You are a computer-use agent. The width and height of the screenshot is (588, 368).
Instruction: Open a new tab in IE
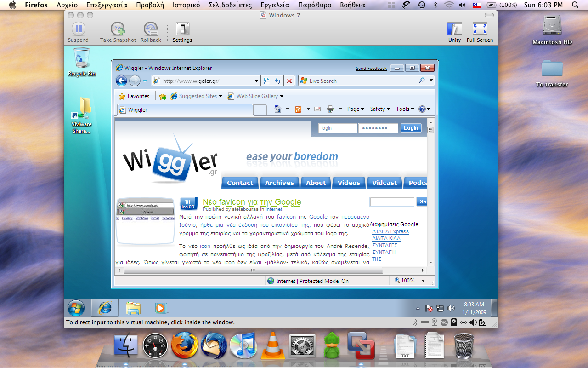tap(260, 110)
